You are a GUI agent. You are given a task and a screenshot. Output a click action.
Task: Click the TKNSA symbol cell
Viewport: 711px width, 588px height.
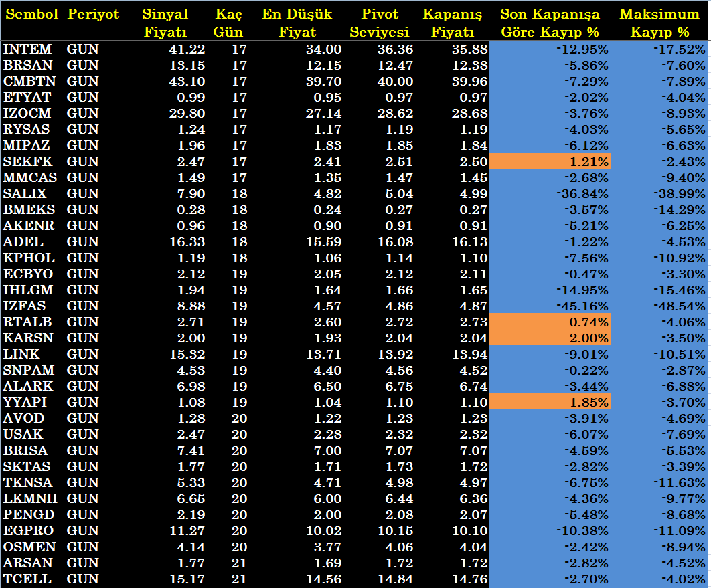point(27,483)
